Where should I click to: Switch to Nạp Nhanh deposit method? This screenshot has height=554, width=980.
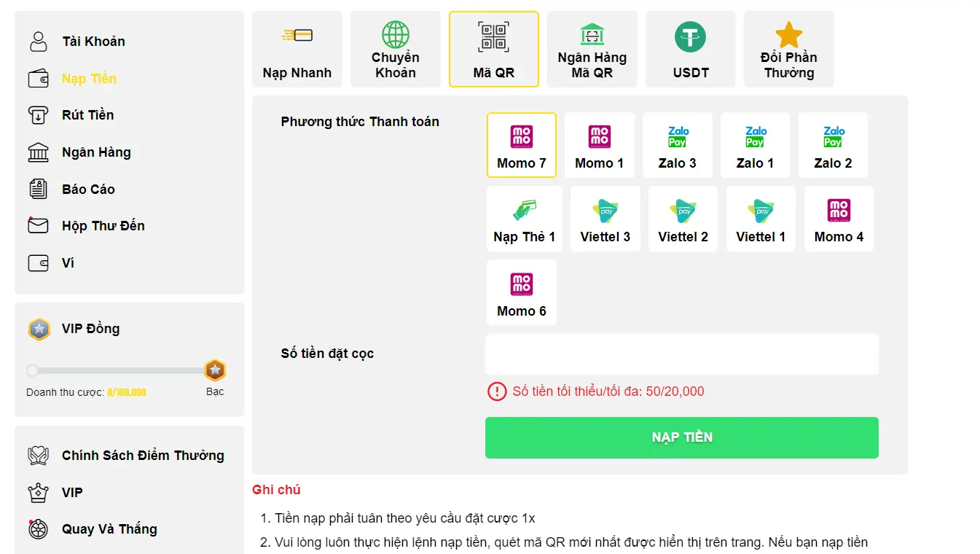click(297, 49)
